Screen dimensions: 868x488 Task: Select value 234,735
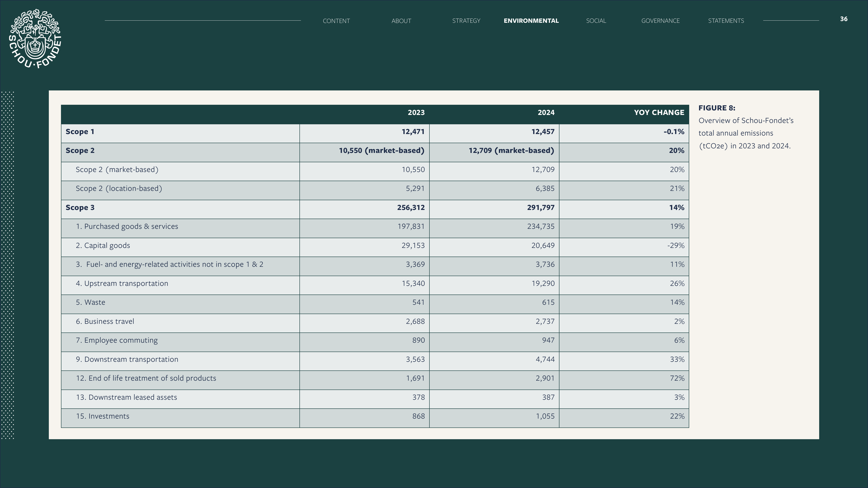(x=541, y=227)
